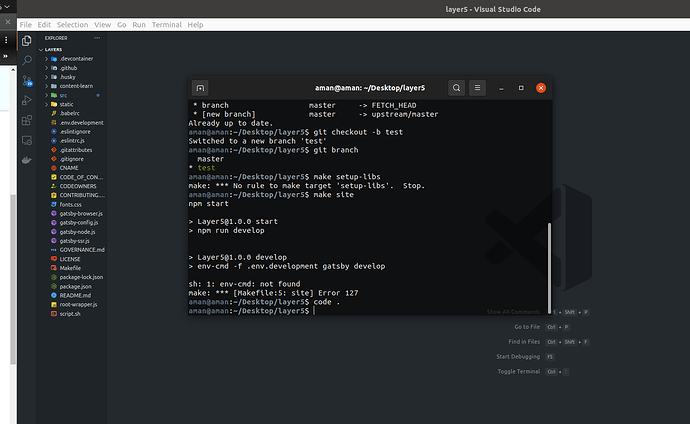
Task: Open Source Control view with badge
Action: (27, 80)
